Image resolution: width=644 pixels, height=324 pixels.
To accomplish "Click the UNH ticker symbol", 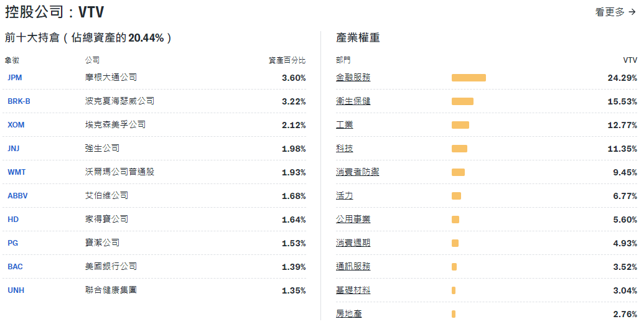I will pyautogui.click(x=16, y=290).
